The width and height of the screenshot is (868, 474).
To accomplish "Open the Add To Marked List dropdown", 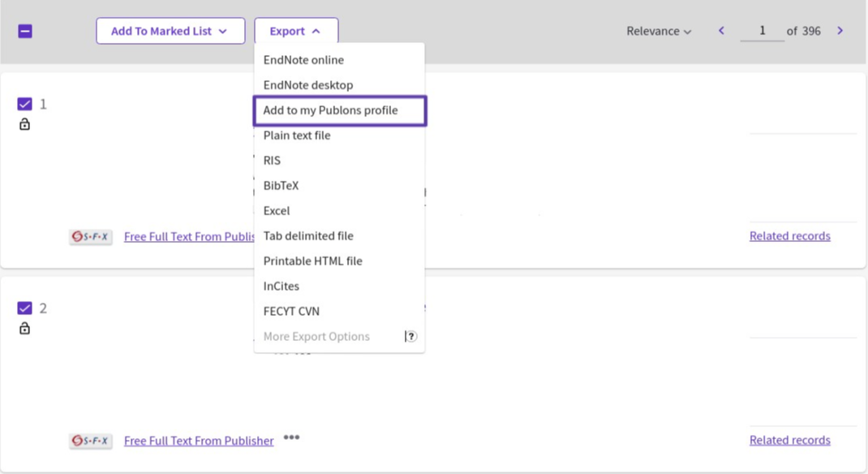I will coord(170,31).
